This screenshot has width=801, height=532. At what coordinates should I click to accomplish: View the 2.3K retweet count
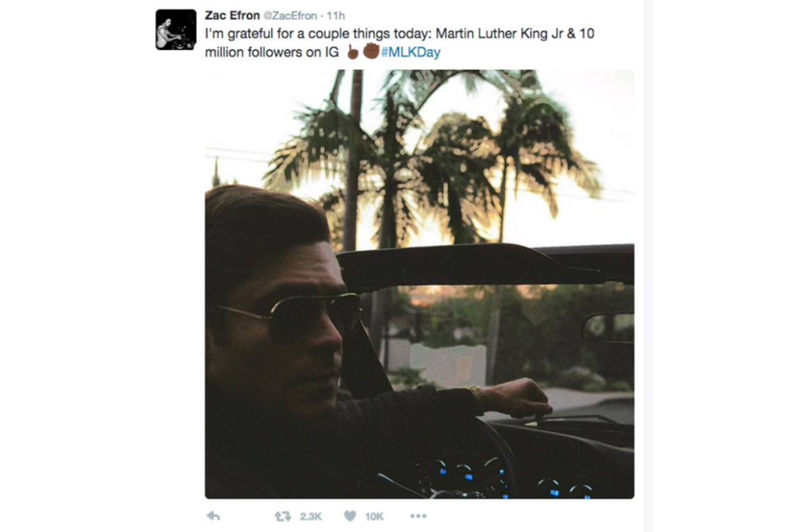point(311,516)
